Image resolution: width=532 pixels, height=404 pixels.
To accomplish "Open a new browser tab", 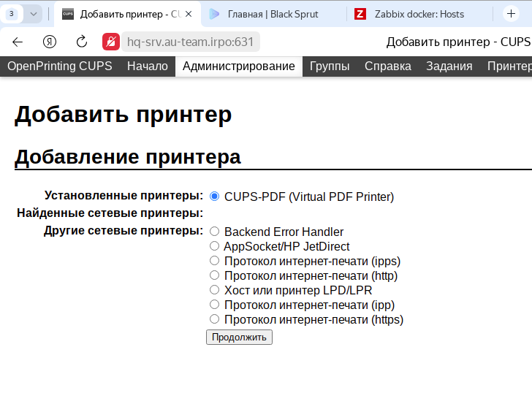I will pos(511,14).
